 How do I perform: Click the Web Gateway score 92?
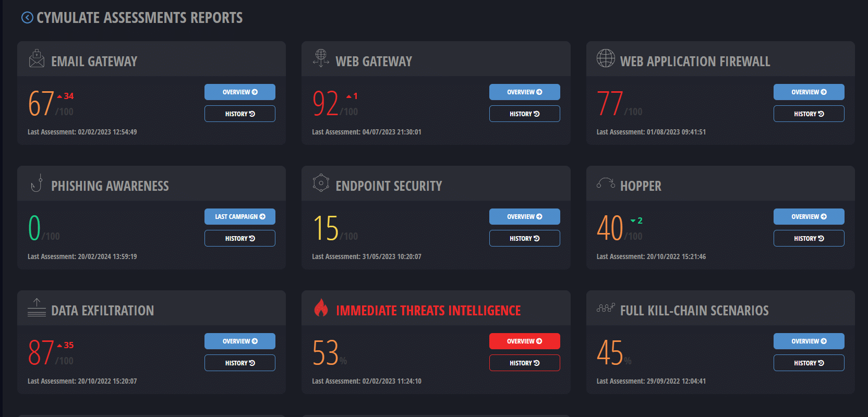325,103
